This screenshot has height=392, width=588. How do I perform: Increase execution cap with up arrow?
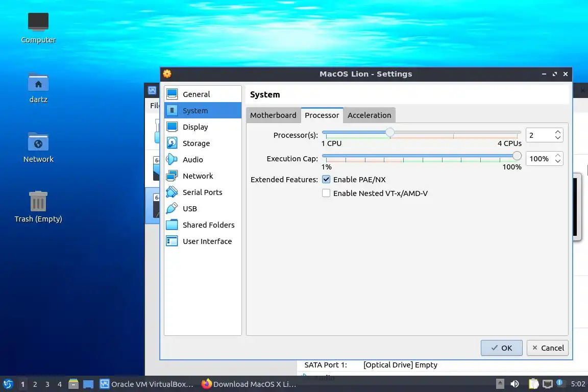[558, 156]
